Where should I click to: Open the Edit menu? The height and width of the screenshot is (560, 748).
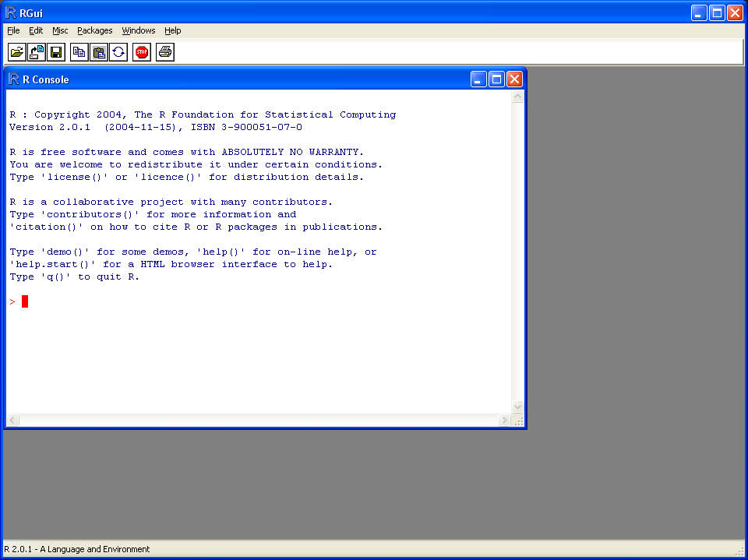[x=36, y=30]
